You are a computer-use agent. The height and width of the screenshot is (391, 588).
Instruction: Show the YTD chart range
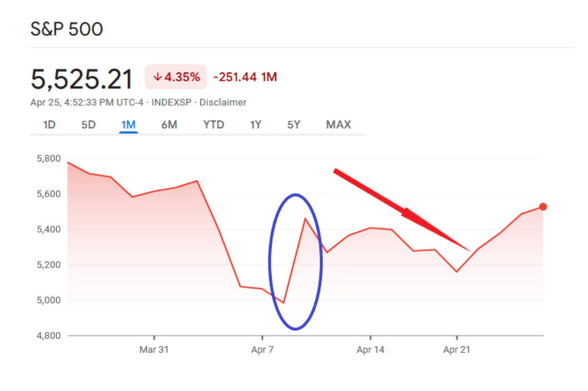tap(213, 125)
